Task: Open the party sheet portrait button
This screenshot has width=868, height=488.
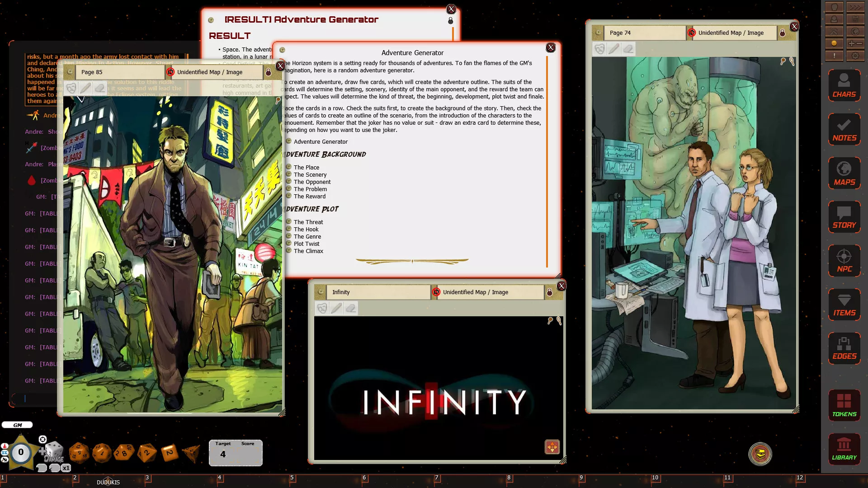Action: click(834, 19)
